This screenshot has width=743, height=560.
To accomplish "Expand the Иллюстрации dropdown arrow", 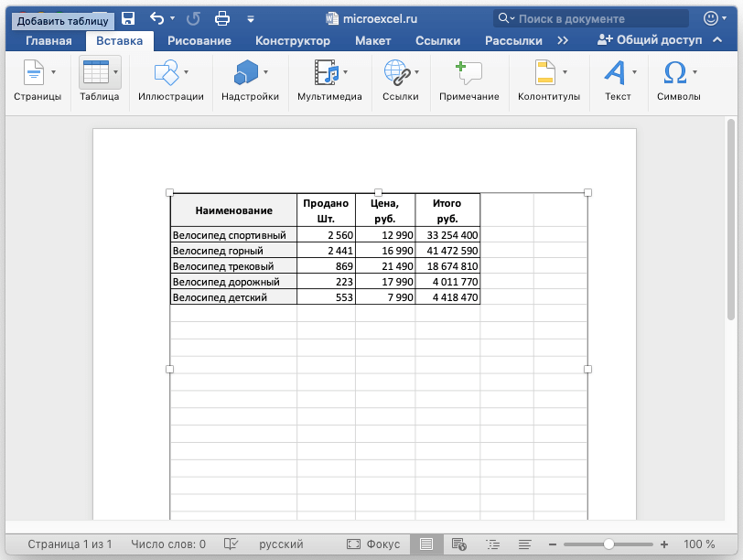I will point(187,72).
